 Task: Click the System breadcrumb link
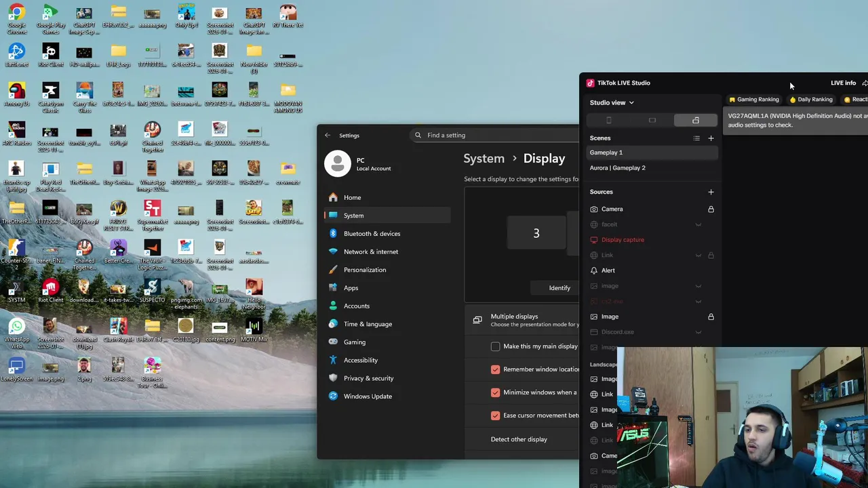(x=484, y=159)
